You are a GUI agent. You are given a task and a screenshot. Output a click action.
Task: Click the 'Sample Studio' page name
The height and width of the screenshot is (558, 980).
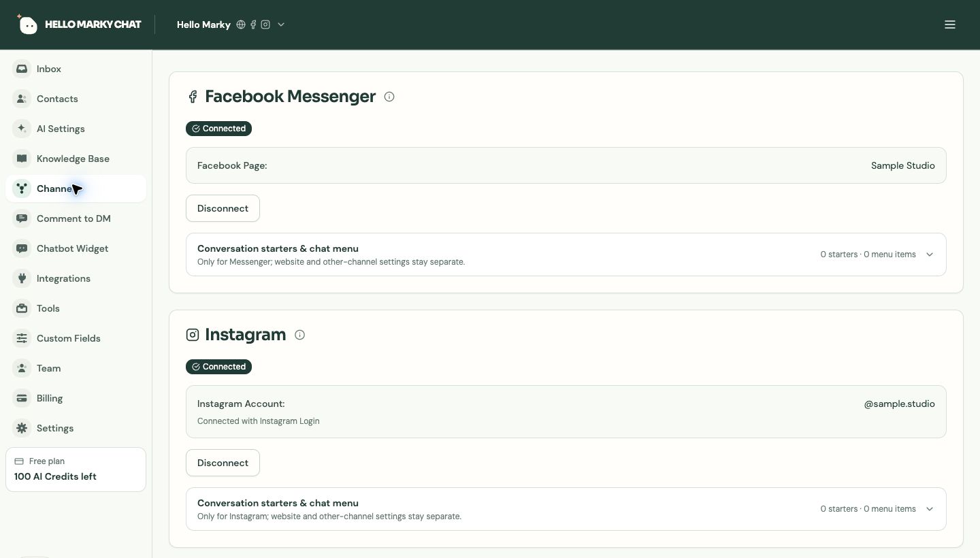(x=902, y=165)
